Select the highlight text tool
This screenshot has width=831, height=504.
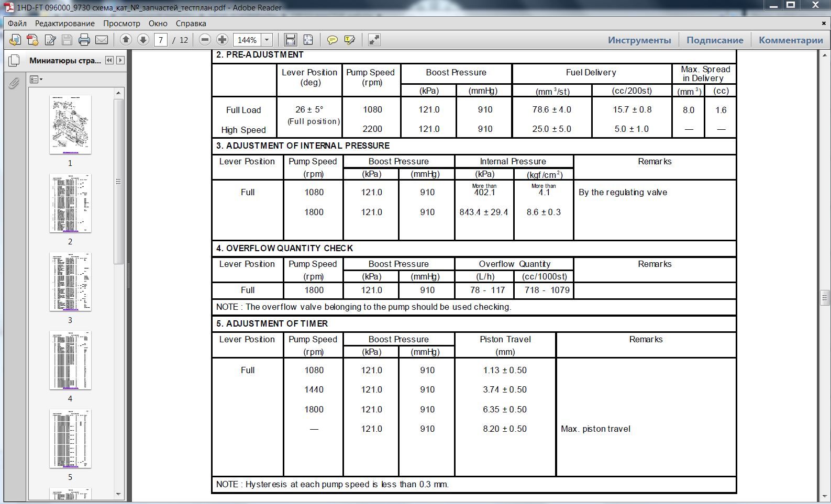pos(350,40)
